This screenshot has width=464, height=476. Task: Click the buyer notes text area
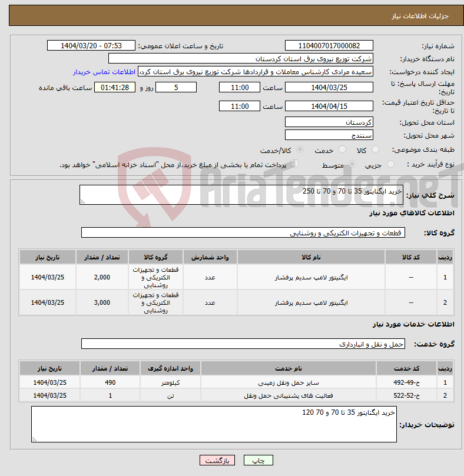(214, 424)
